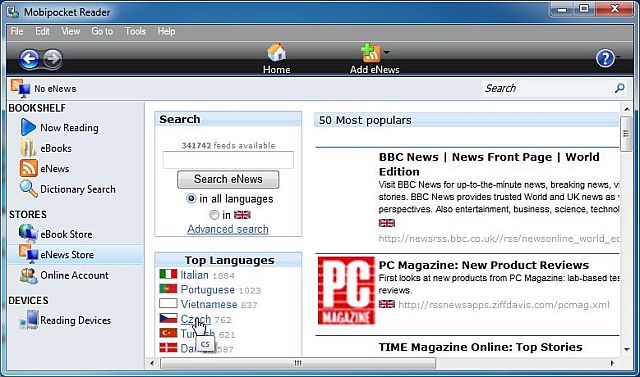The image size is (640, 377).
Task: Click the Vietnamese language link
Action: point(209,304)
